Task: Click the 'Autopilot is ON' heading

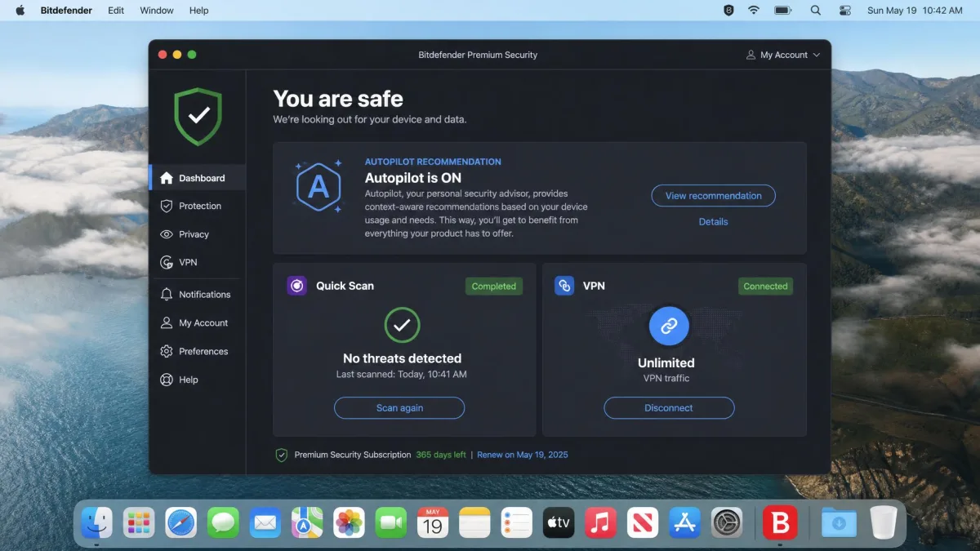Action: coord(413,178)
